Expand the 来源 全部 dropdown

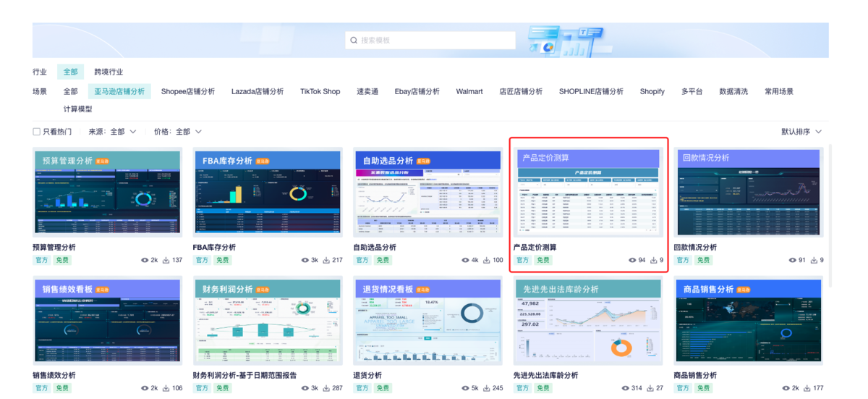click(113, 132)
